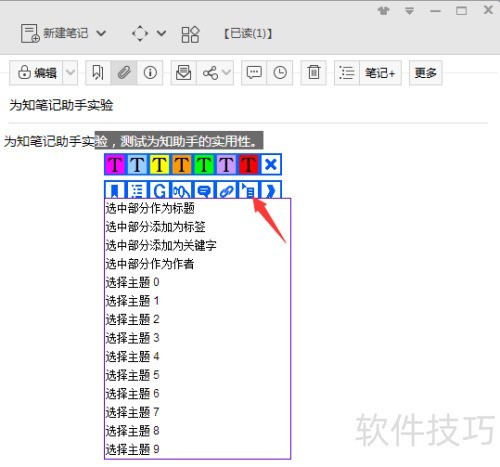Choose menu item 选中部分作为作者

coord(197,264)
